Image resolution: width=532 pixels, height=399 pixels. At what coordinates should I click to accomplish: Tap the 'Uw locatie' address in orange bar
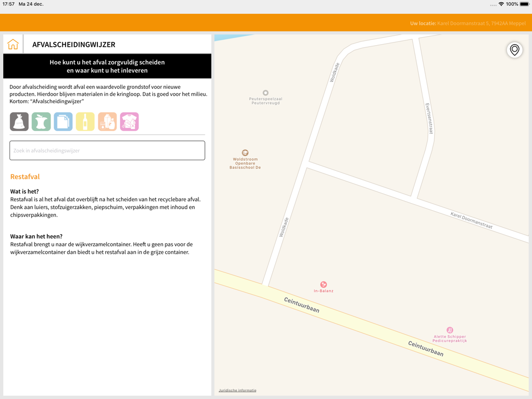pos(468,23)
